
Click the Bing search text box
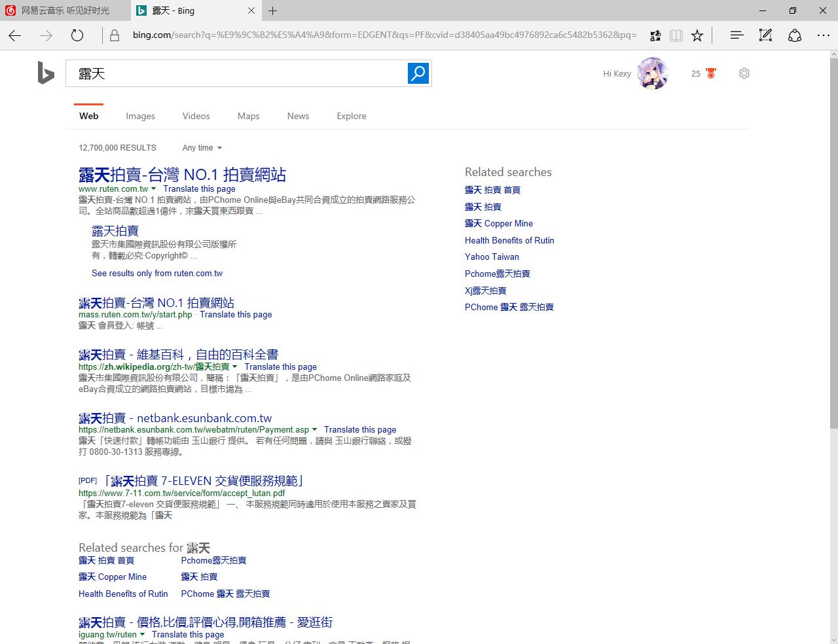236,73
